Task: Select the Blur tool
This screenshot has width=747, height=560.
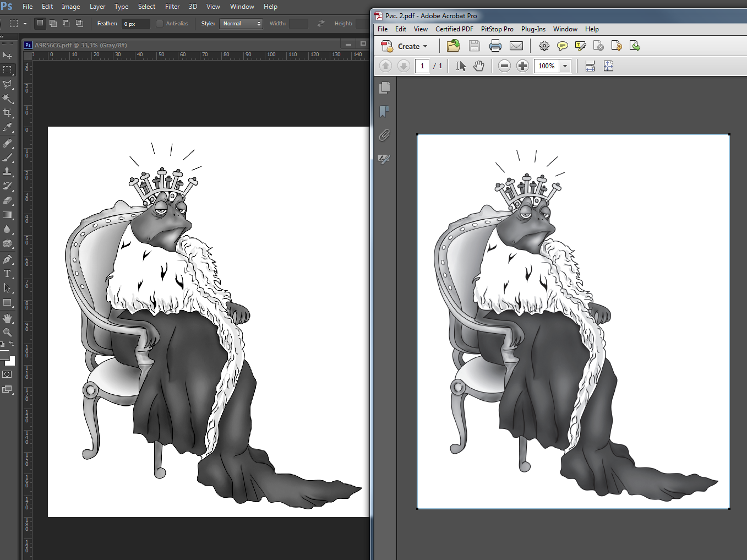Action: [x=7, y=229]
